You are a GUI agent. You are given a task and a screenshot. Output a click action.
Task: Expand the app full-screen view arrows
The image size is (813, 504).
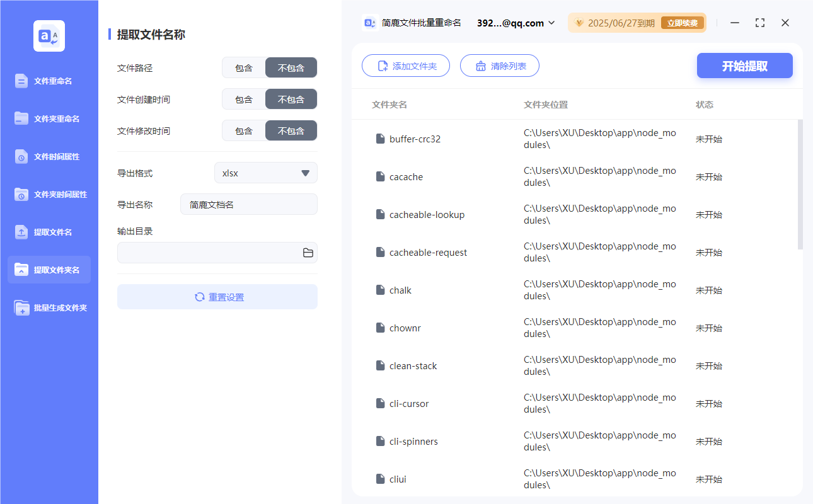[759, 23]
